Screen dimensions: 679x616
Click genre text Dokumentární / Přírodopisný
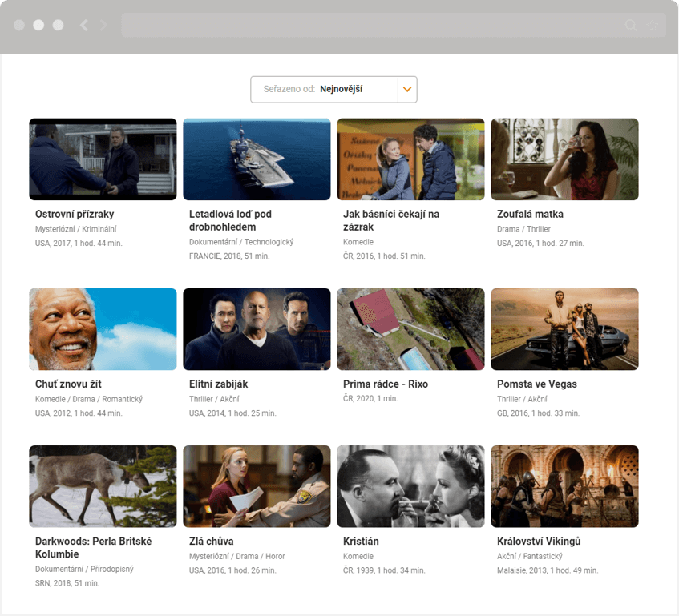coord(84,570)
